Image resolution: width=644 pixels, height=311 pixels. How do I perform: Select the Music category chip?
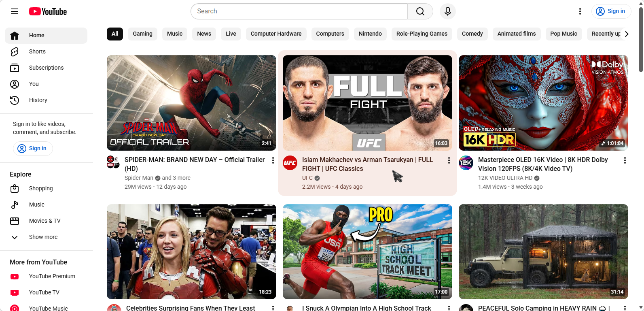[x=175, y=34]
